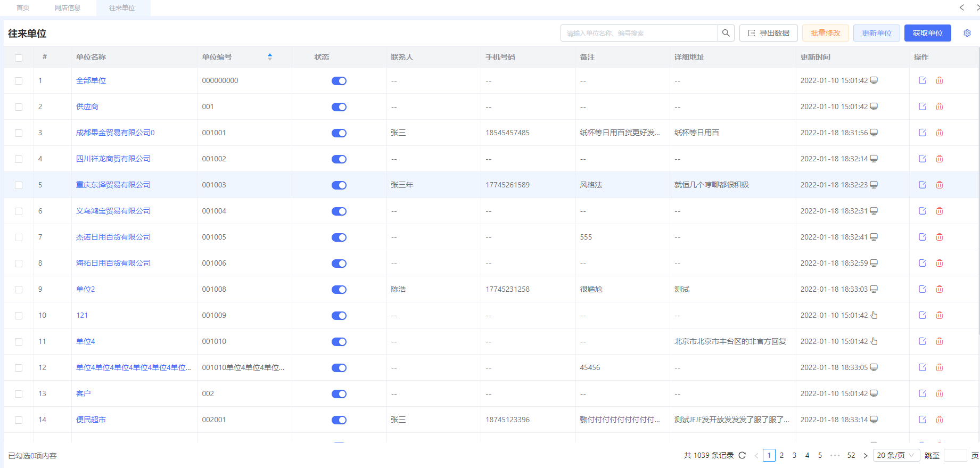Go to page 5

click(x=820, y=455)
